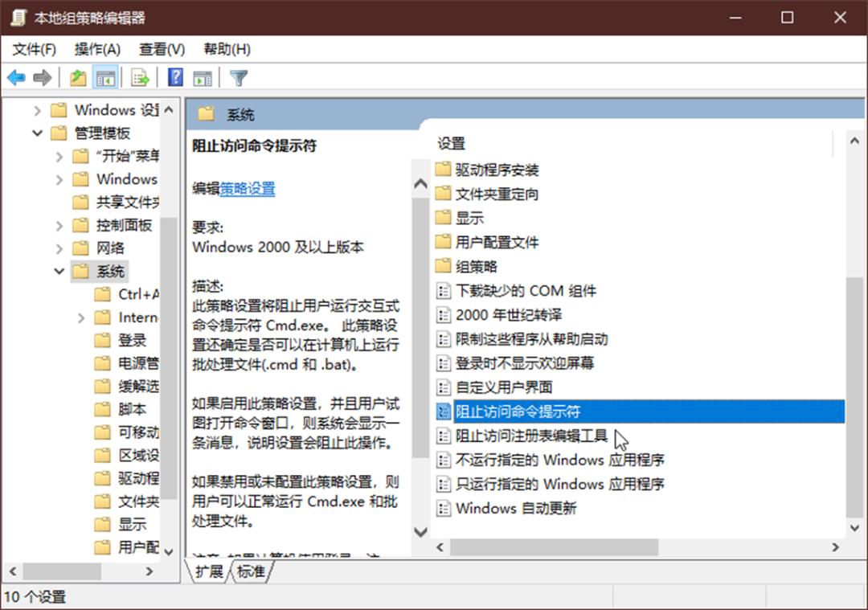Click the 策略设置 link

[248, 189]
